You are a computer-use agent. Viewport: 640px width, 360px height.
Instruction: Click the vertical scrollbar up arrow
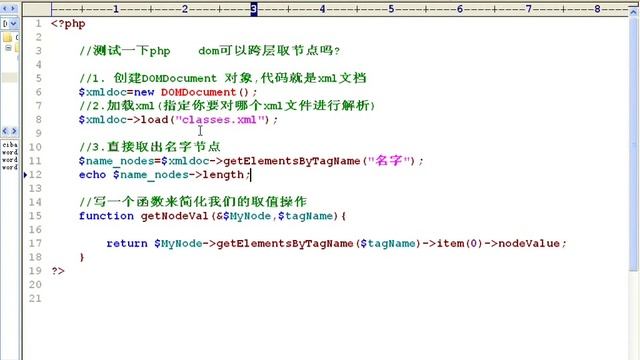point(633,12)
